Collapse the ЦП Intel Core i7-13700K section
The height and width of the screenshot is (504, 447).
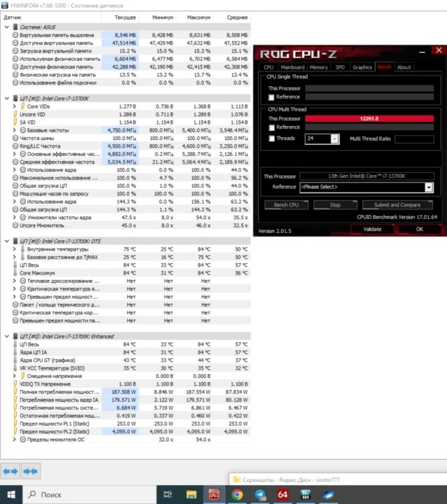pyautogui.click(x=7, y=99)
